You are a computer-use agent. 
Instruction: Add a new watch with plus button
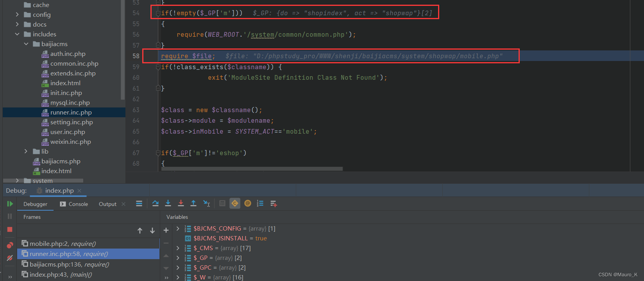point(166,230)
